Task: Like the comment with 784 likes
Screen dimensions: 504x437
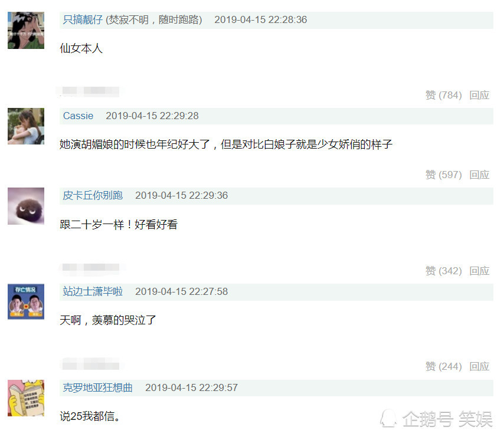Action: pos(444,95)
